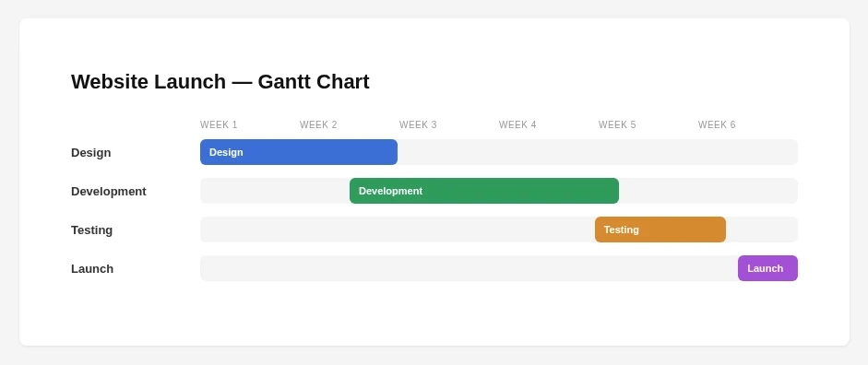Click the Development row label
This screenshot has width=868, height=365.
click(x=109, y=192)
